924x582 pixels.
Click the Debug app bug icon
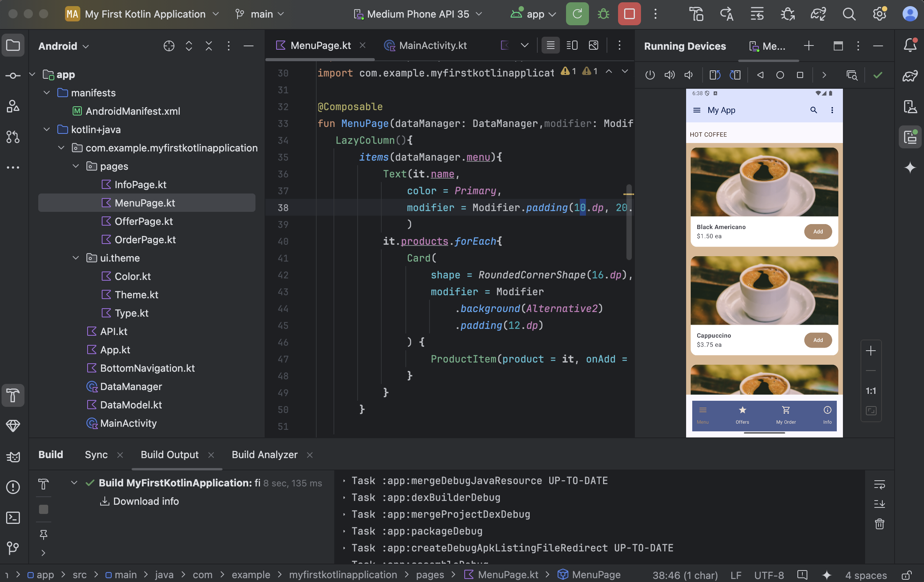[603, 14]
